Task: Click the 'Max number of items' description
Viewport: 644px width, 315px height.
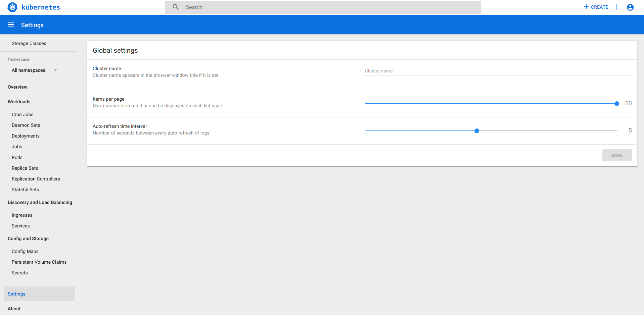Action: point(157,106)
